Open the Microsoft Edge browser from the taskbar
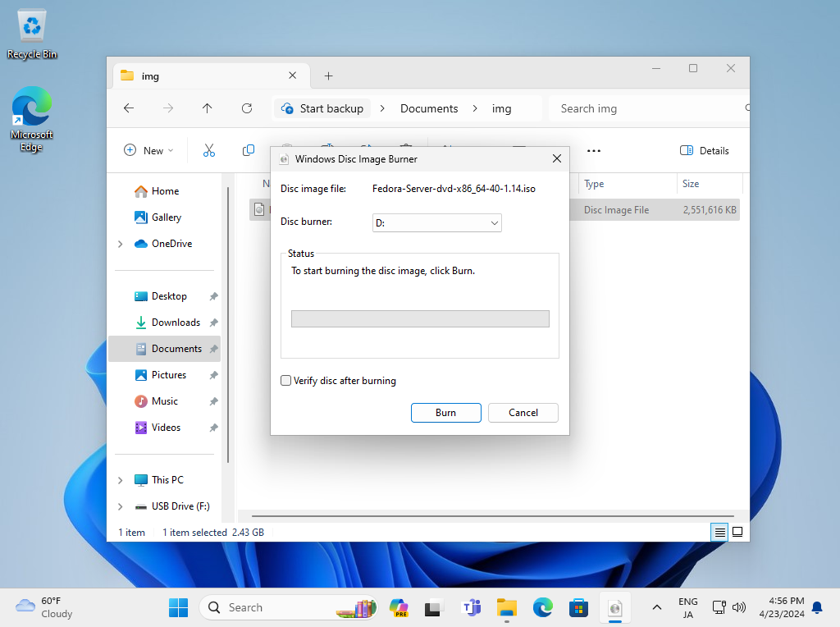 point(542,607)
